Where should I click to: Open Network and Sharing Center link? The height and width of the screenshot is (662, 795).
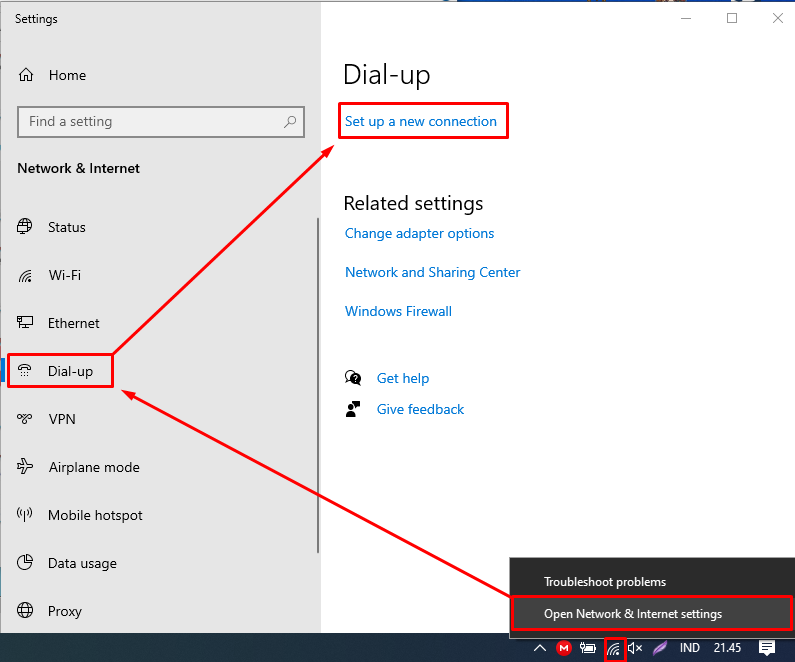[x=432, y=272]
